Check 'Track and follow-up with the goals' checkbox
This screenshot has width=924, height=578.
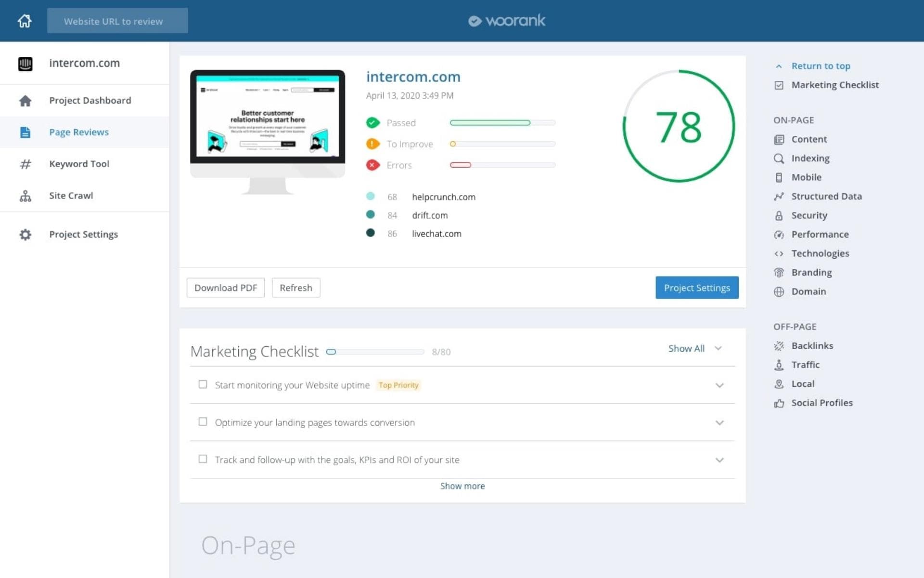[203, 459]
